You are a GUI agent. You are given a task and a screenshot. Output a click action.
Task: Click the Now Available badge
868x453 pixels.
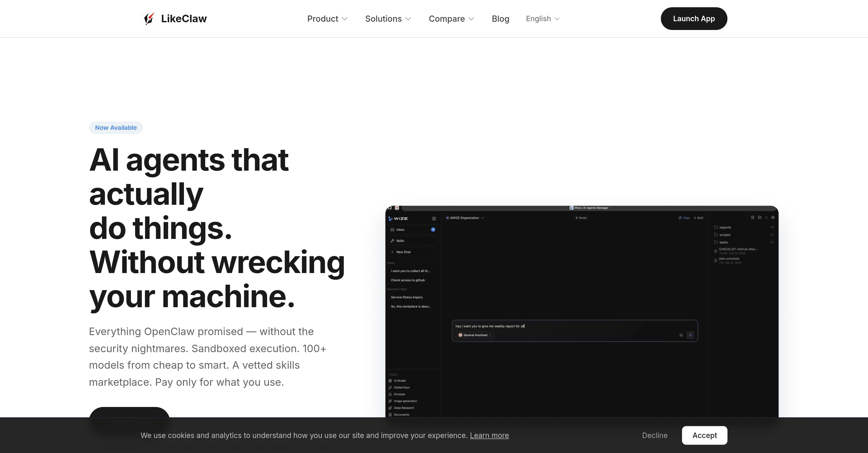[115, 127]
